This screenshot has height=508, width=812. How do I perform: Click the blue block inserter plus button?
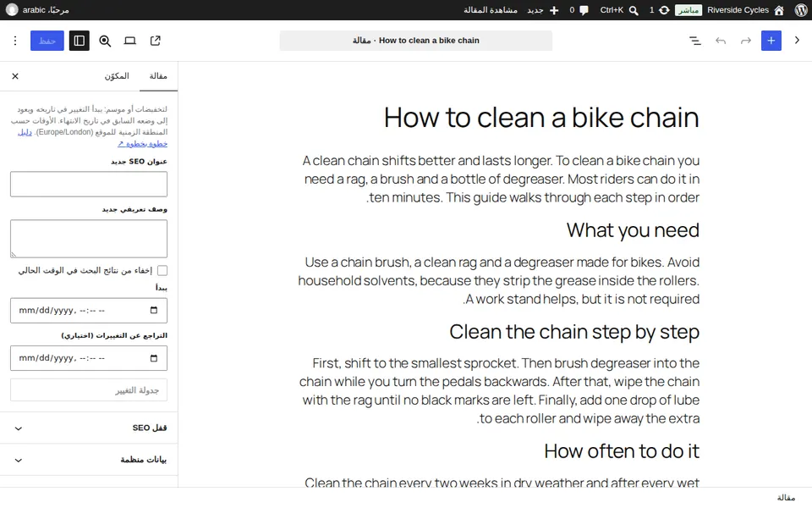click(771, 41)
